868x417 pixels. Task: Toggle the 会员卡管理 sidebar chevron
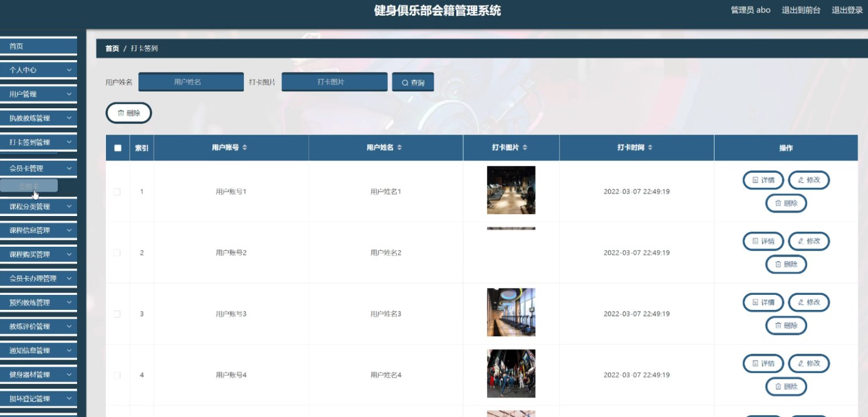69,168
